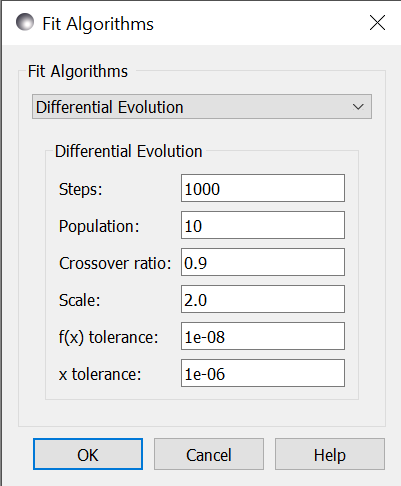Click the Scale input field

(263, 299)
